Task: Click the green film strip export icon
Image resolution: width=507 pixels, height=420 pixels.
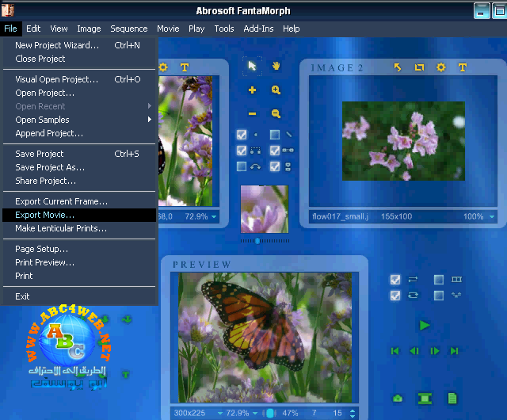Action: pyautogui.click(x=425, y=399)
